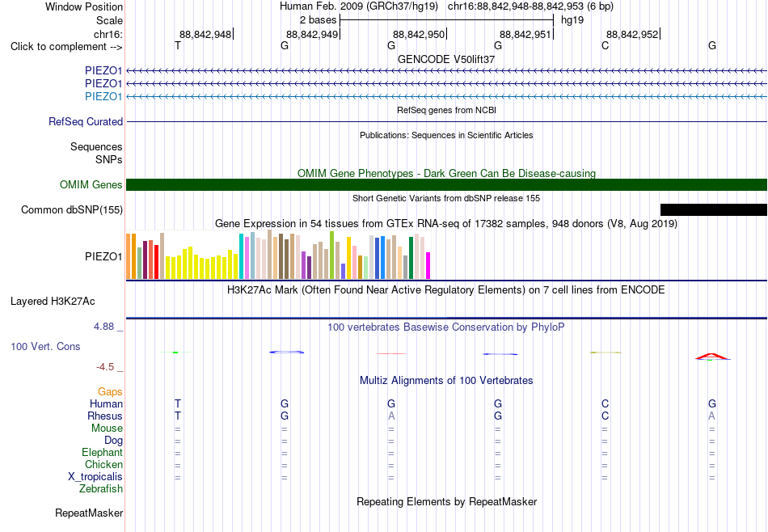Click the 'Scale' label
Viewport: 768px width, 532px height.
pos(109,20)
